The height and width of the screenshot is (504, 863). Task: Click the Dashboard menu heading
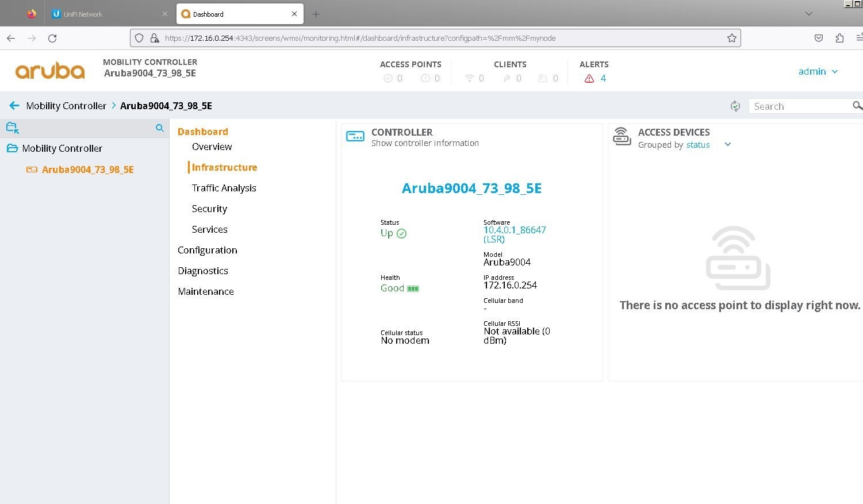coord(203,132)
